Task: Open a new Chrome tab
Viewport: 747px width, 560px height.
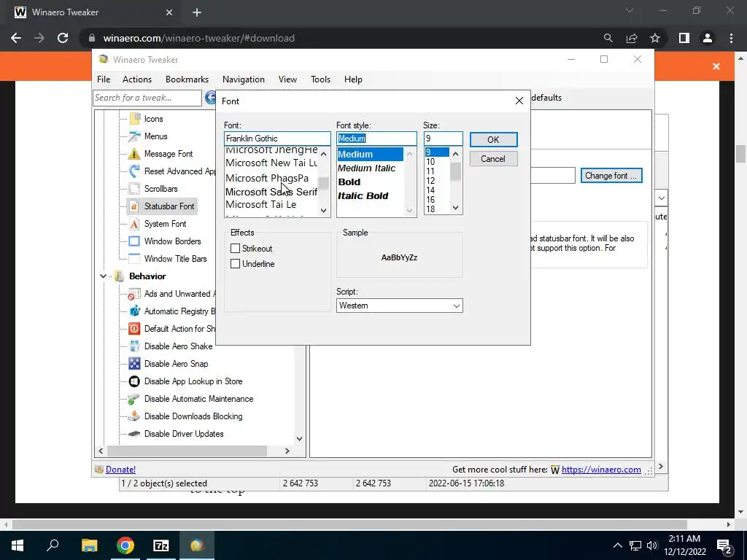Action: [197, 12]
